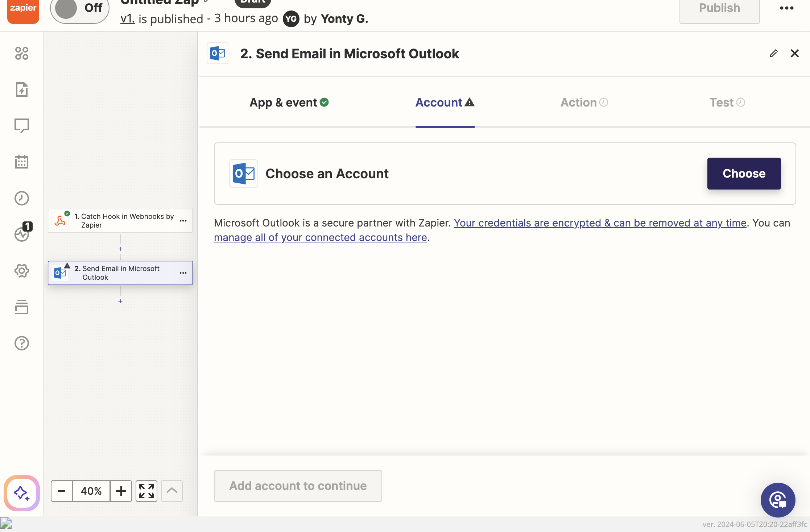Open the top-right more options menu
Viewport: 810px width, 532px height.
tap(787, 8)
